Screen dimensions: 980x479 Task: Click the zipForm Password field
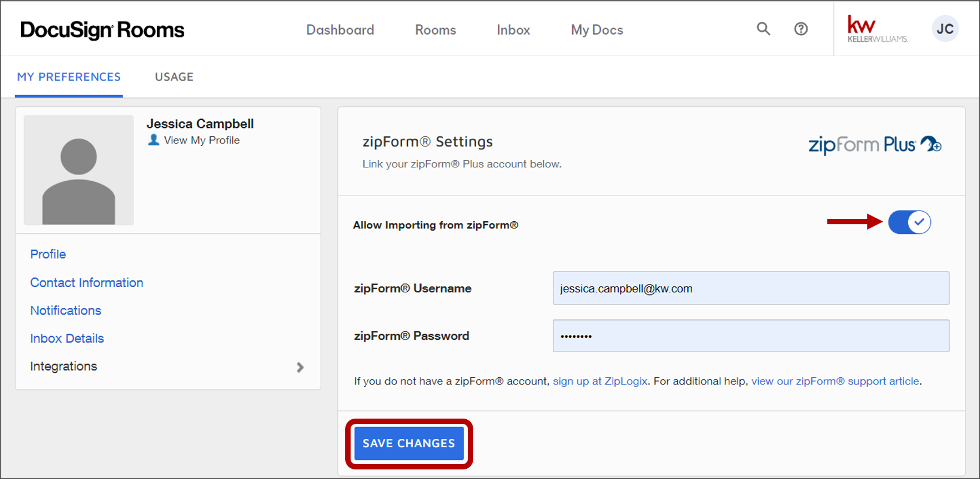tap(751, 336)
